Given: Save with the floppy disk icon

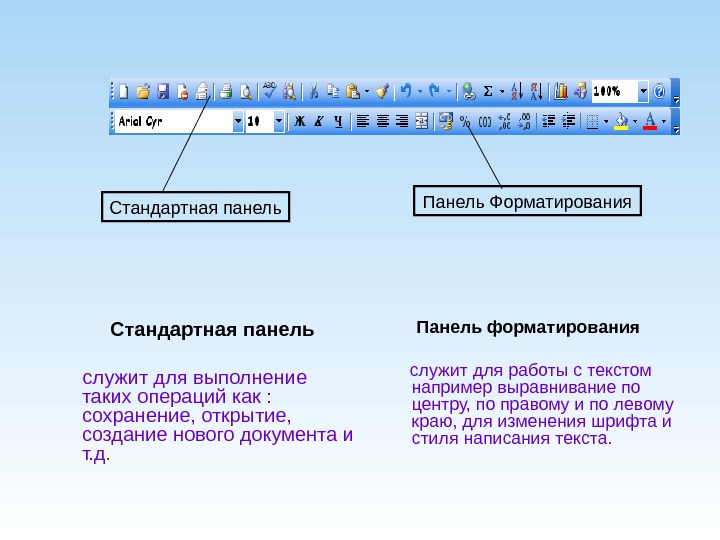Looking at the screenshot, I should [163, 91].
